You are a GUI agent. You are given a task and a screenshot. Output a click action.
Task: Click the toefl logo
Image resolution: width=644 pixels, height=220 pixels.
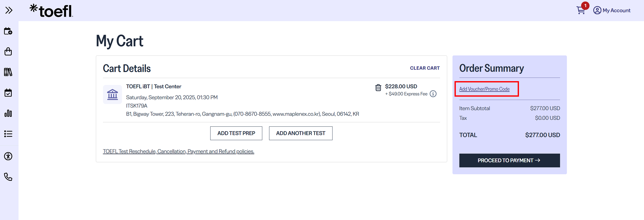click(x=51, y=11)
